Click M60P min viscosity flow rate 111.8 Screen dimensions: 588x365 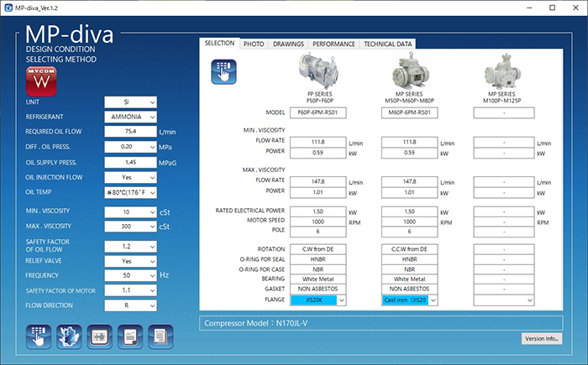pyautogui.click(x=410, y=143)
